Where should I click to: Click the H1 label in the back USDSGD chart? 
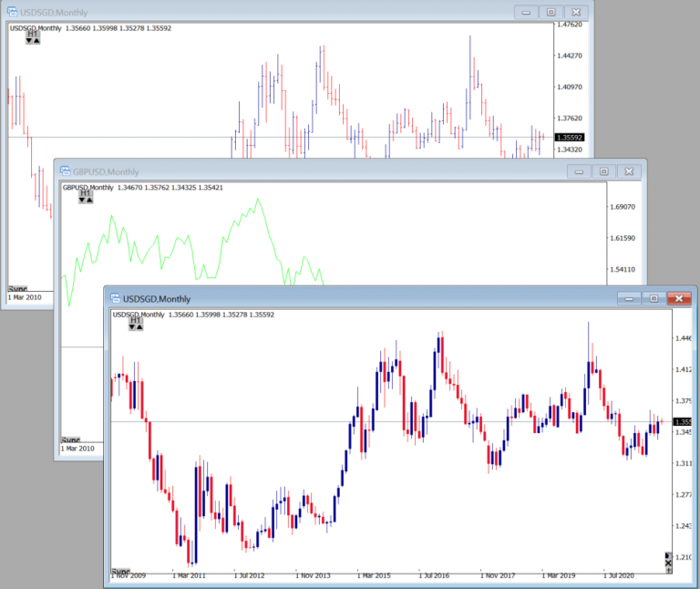coord(33,34)
